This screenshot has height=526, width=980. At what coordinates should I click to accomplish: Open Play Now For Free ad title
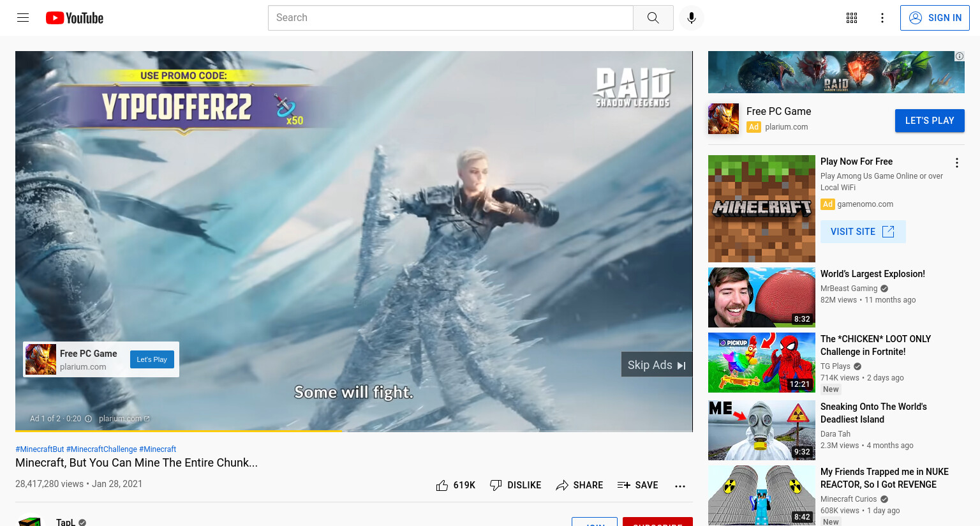pos(856,162)
